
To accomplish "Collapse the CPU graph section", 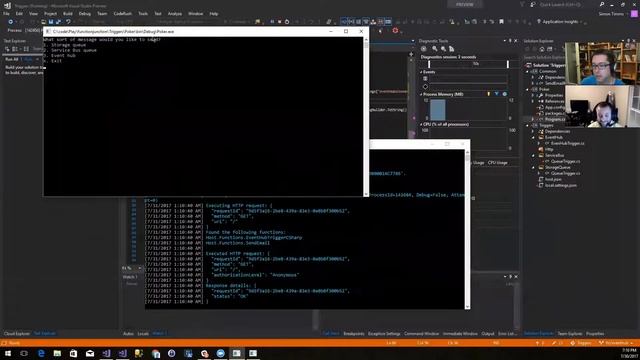I will [421, 124].
